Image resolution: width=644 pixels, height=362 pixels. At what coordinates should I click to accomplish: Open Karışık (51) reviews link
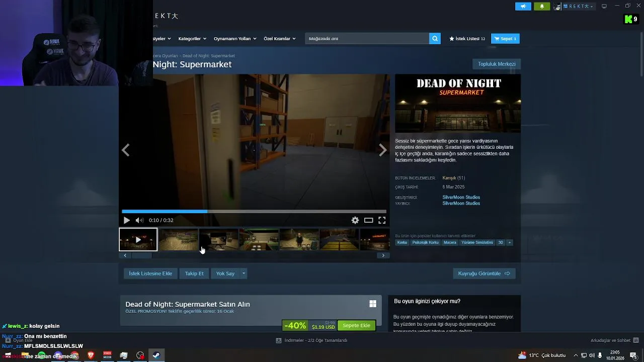pos(453,178)
